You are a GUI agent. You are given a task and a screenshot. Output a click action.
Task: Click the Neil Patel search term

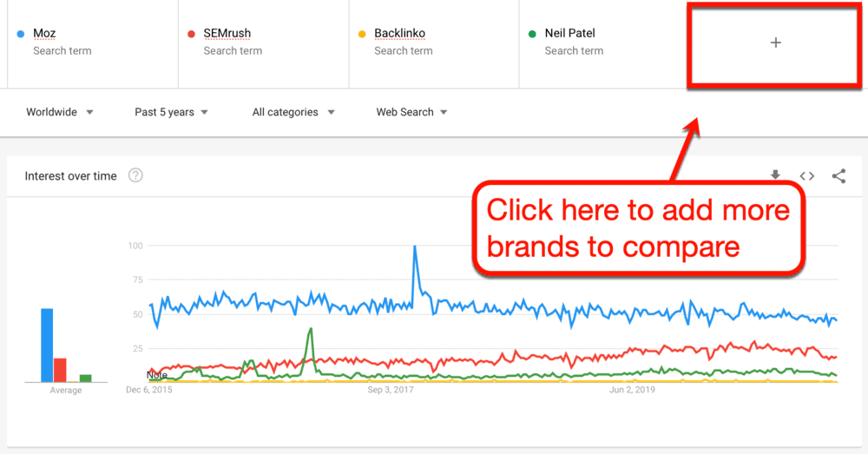570,34
